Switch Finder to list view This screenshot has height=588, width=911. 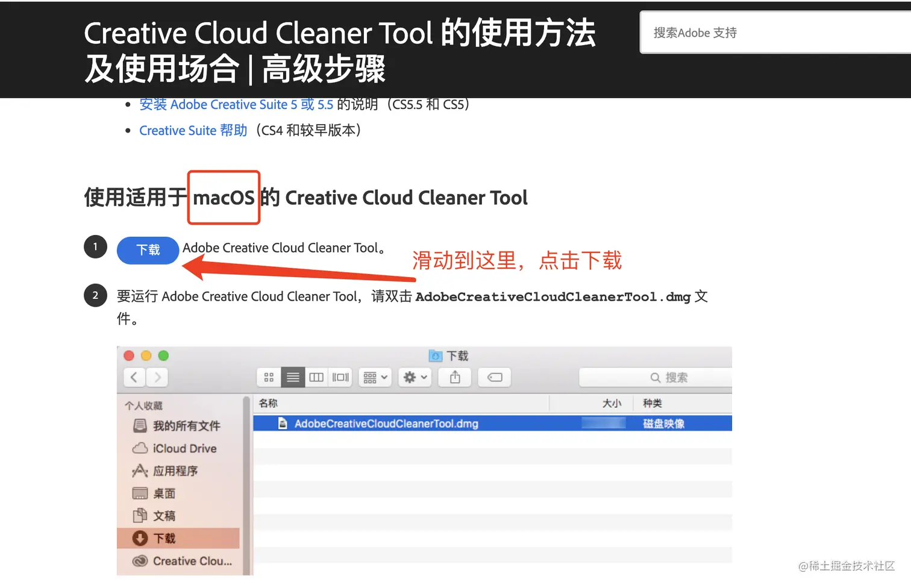click(293, 377)
